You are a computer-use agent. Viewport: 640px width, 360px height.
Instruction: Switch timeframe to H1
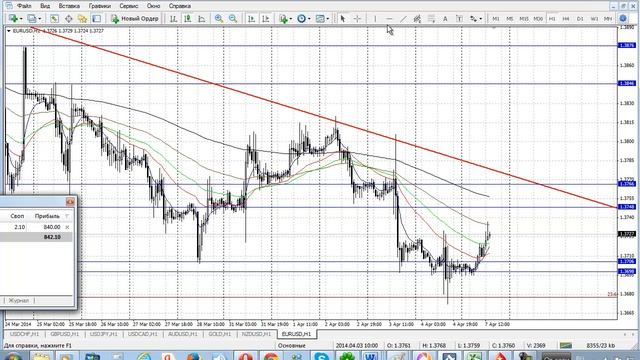coord(552,19)
